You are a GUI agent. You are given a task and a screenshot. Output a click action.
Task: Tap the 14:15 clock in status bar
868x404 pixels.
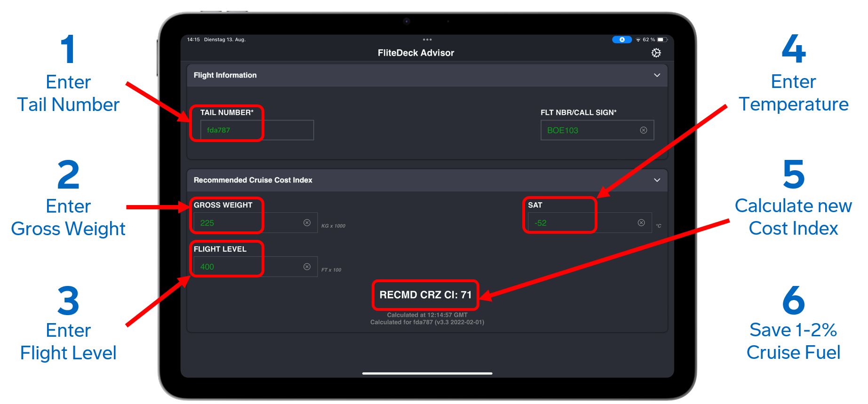193,40
